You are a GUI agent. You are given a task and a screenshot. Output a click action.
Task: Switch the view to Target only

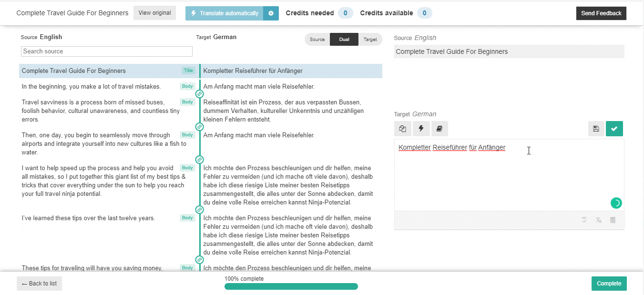[x=370, y=40]
